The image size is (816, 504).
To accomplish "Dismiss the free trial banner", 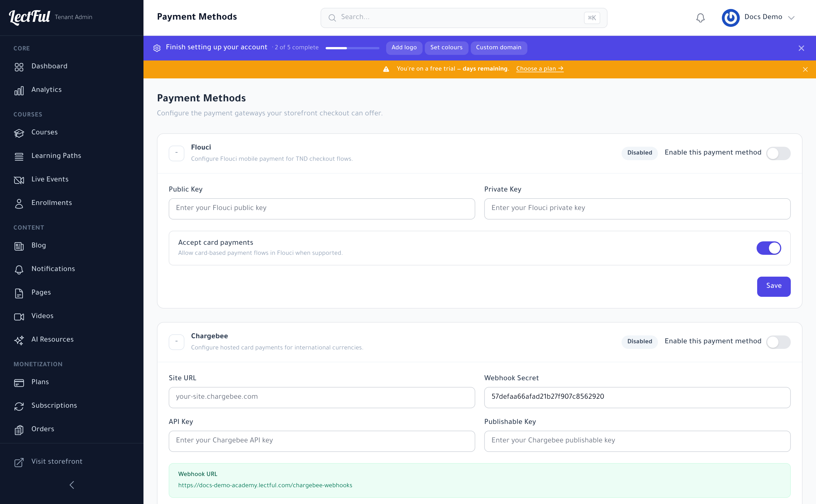I will click(x=805, y=69).
